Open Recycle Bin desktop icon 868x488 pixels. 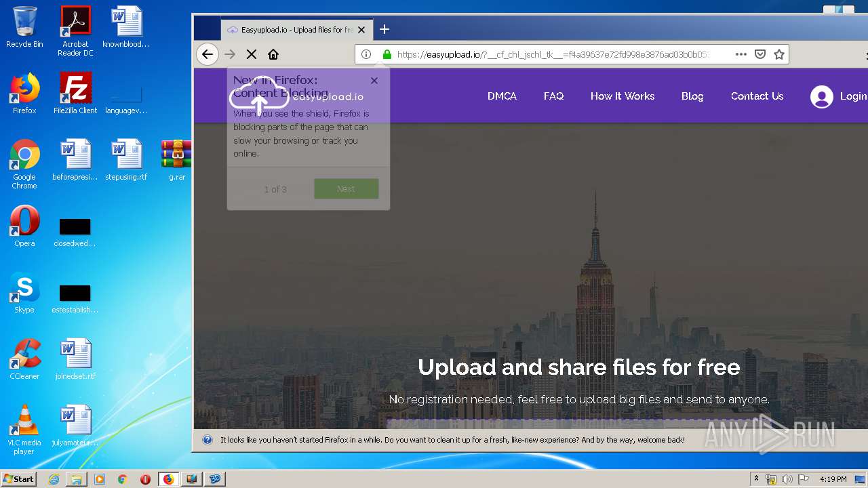click(x=24, y=27)
